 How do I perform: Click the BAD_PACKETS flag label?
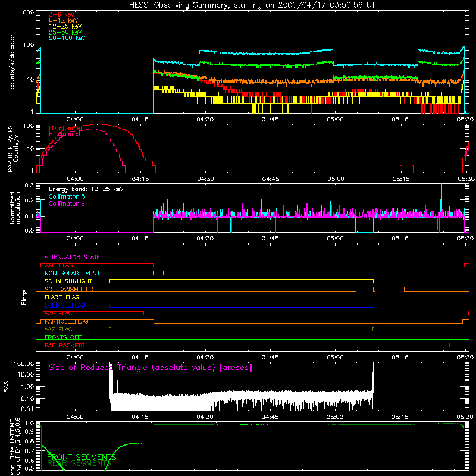[65, 345]
